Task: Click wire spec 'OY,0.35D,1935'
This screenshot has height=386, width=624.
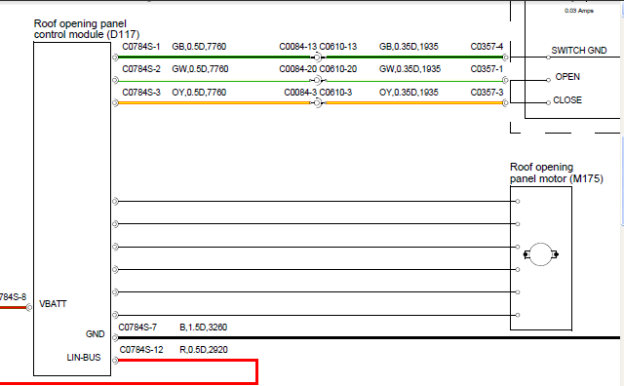Action: point(409,93)
